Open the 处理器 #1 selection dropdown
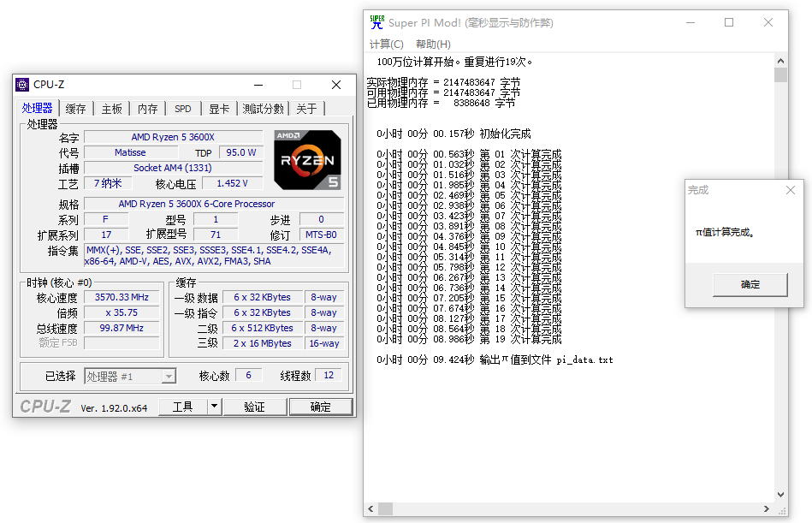 pyautogui.click(x=169, y=377)
